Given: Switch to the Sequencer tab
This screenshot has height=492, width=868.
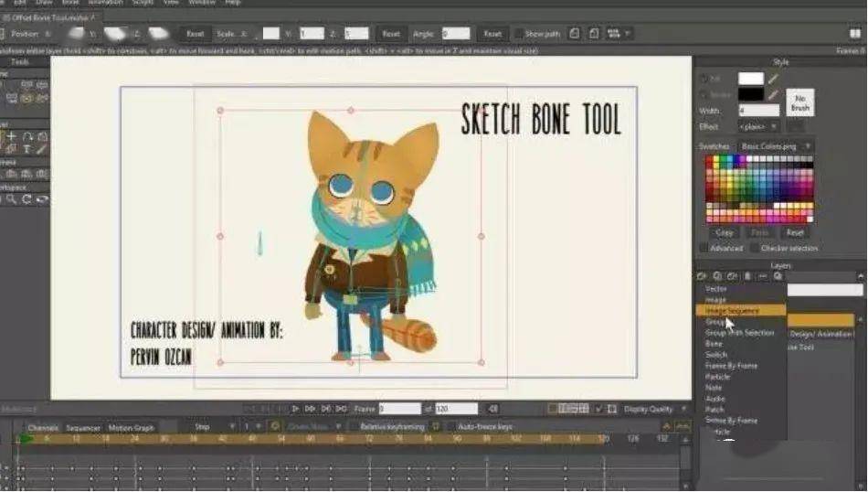Looking at the screenshot, I should pyautogui.click(x=83, y=428).
